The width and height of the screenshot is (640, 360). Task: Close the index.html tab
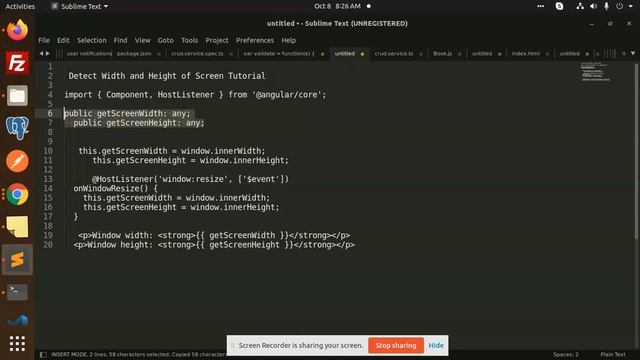click(547, 54)
